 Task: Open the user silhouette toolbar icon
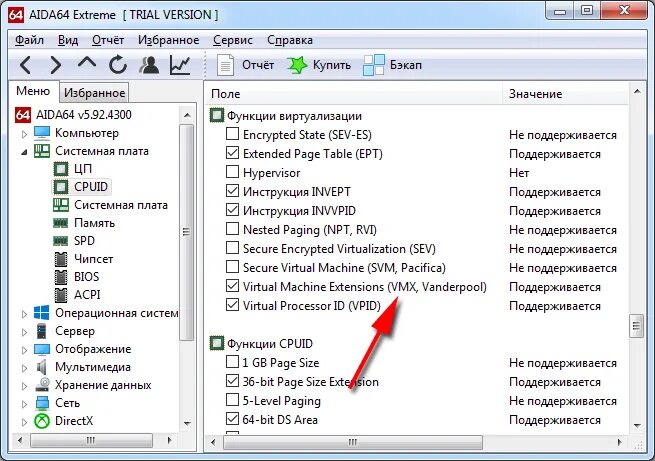[x=149, y=65]
